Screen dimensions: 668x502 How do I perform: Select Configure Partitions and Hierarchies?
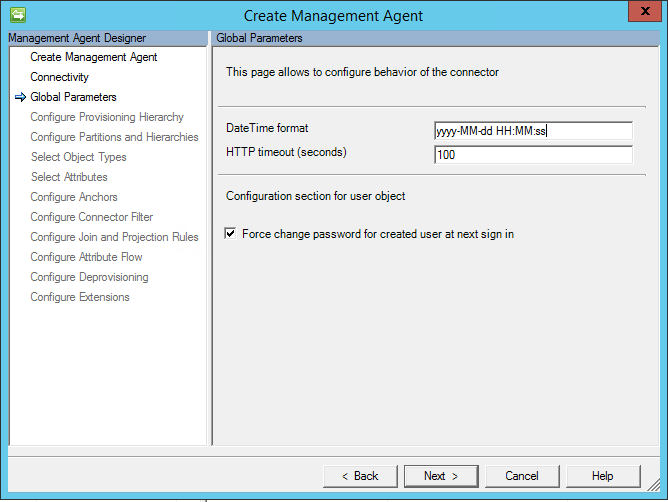point(114,137)
